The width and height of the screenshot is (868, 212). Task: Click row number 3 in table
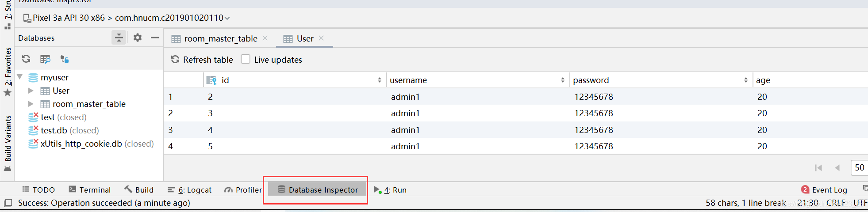[170, 130]
